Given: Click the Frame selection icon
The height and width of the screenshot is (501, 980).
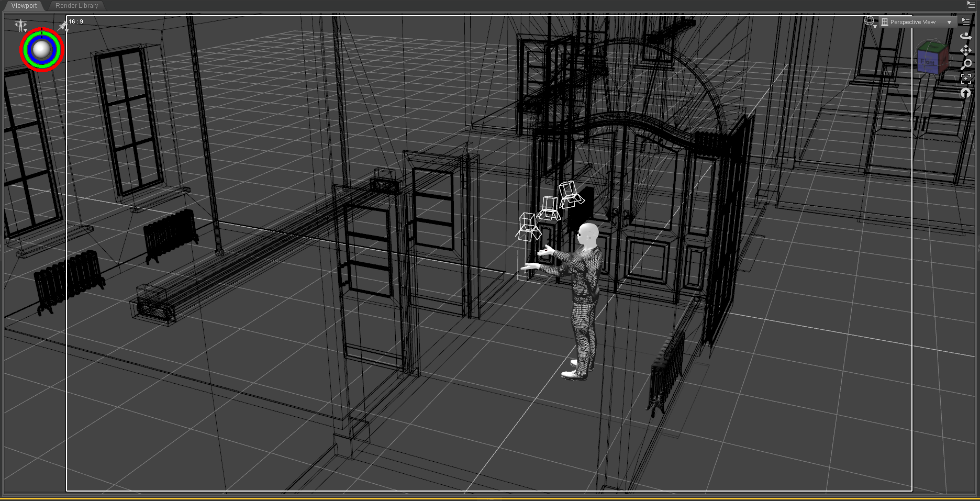Looking at the screenshot, I should pos(966,79).
